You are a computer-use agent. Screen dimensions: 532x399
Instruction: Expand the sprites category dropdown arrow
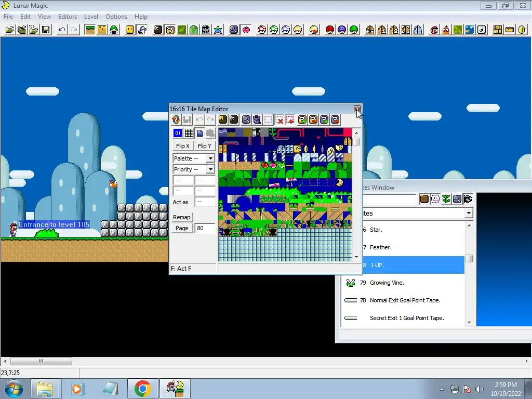[x=469, y=213]
